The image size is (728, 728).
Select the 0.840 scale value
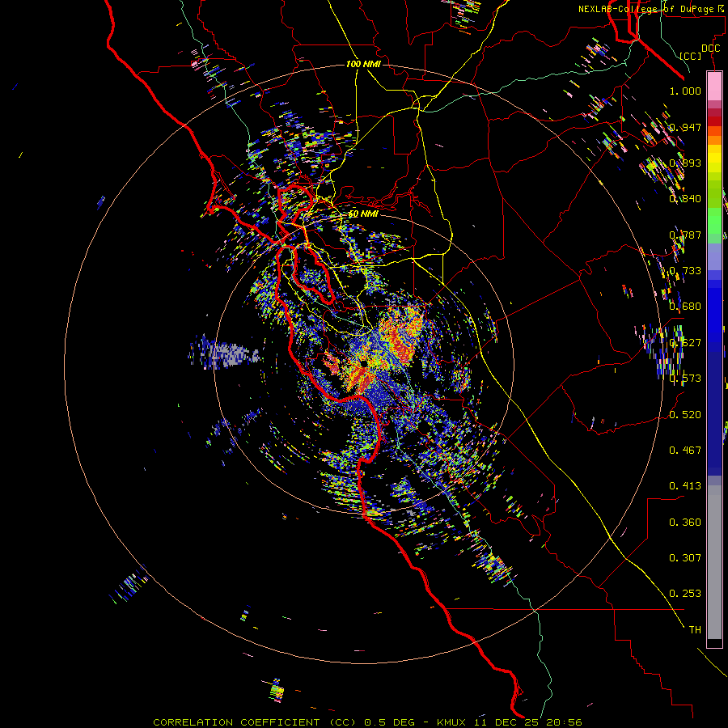click(x=685, y=199)
